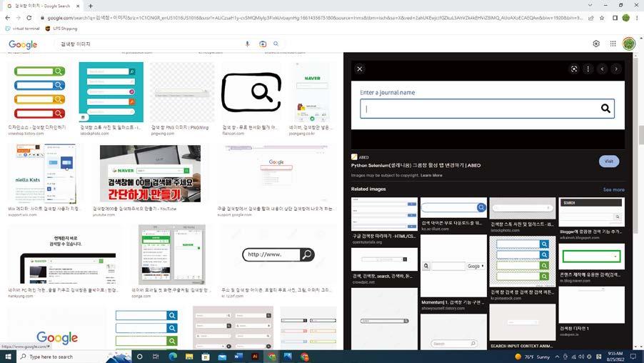Click the Google search input field
The width and height of the screenshot is (644, 363).
(151, 44)
